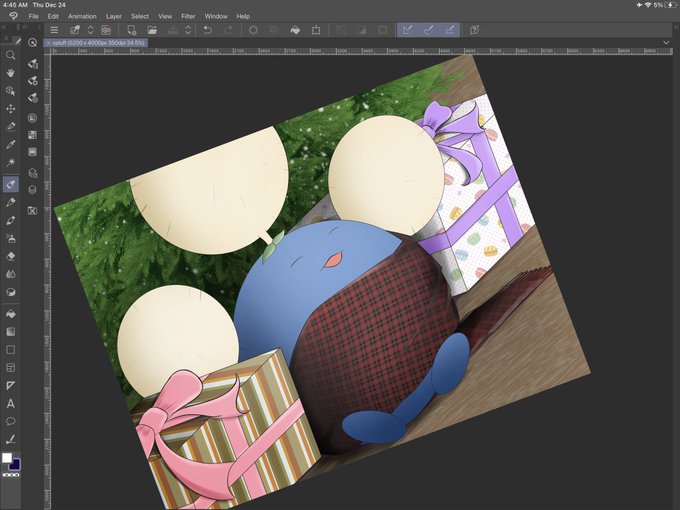The image size is (680, 510).
Task: Select the Zoom magnifier tool
Action: (x=11, y=55)
